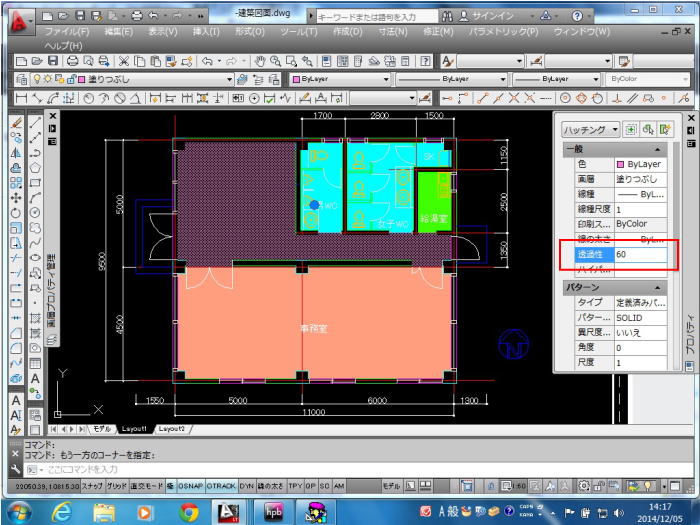Image resolution: width=700 pixels, height=525 pixels.
Task: Open the ヘルプ(H) menu
Action: pyautogui.click(x=63, y=46)
